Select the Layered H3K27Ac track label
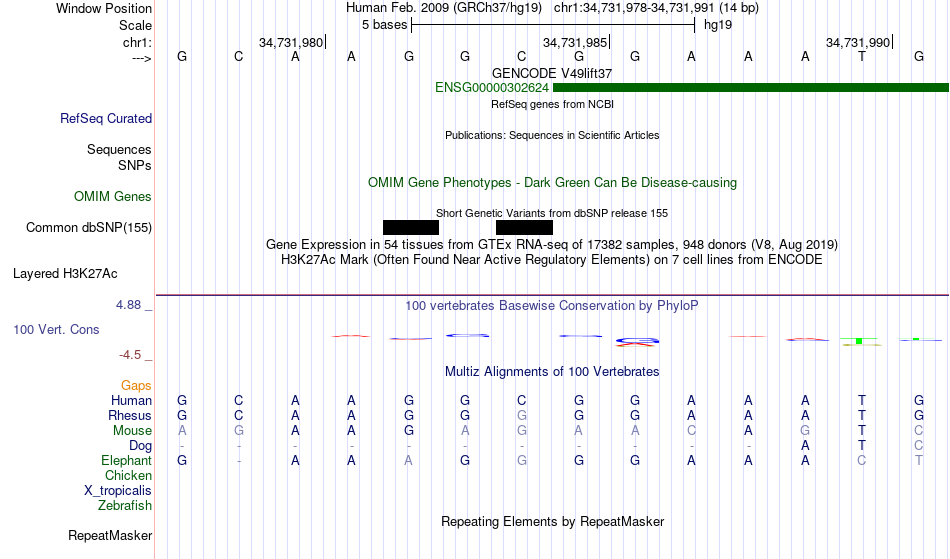The width and height of the screenshot is (950, 559). (x=65, y=274)
